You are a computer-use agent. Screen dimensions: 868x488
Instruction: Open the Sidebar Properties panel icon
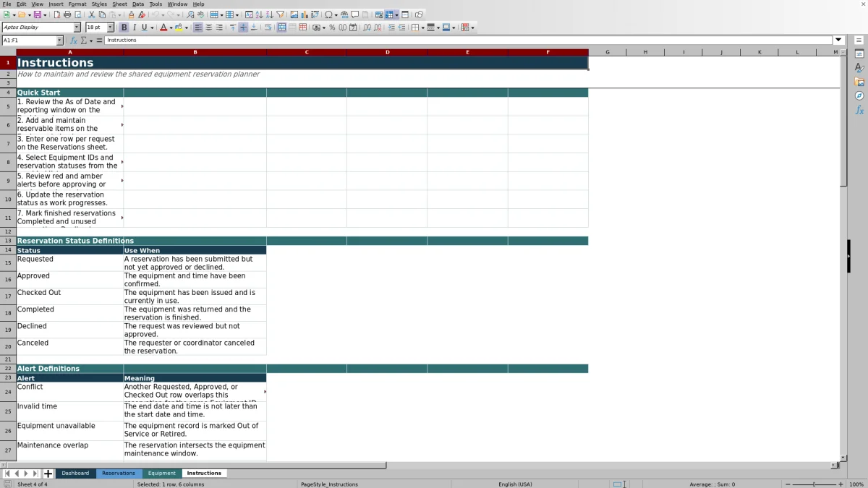859,54
